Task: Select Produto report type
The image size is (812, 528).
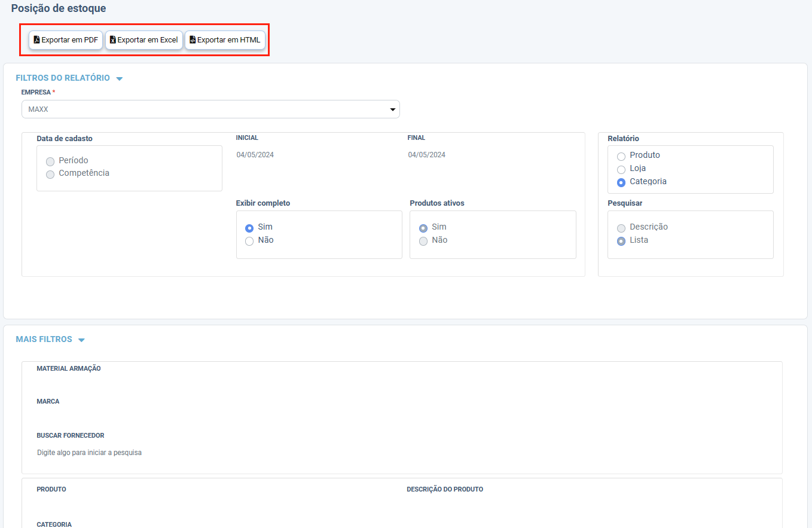Action: tap(621, 156)
